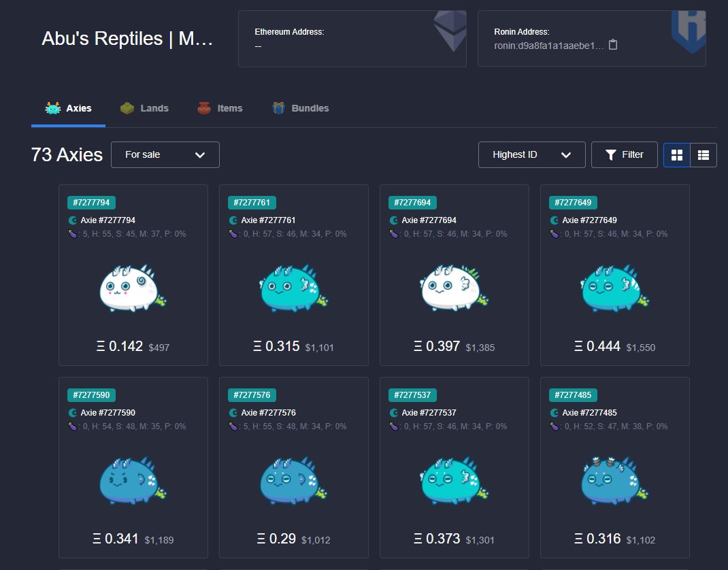Click the profile name Abu's Reptiles

pyautogui.click(x=127, y=39)
